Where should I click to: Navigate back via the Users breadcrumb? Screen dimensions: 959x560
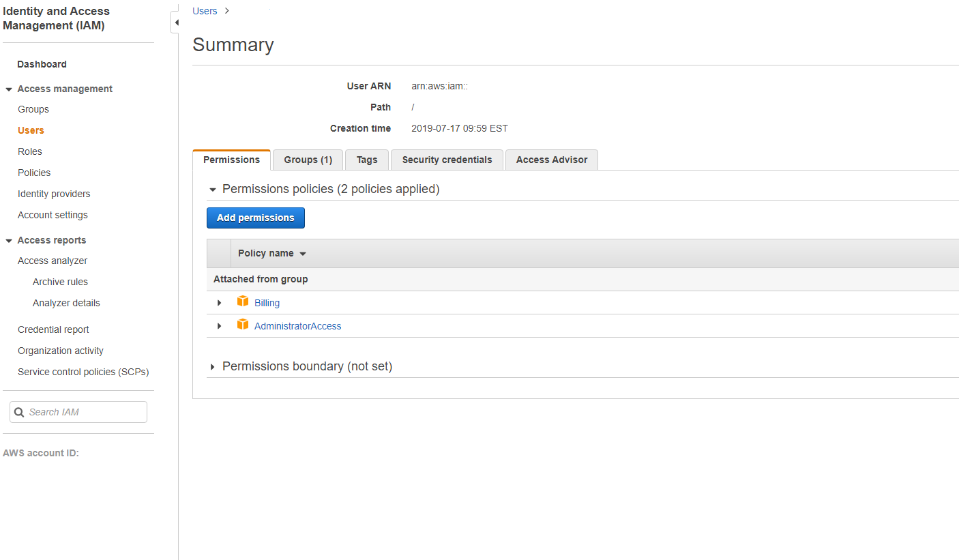tap(205, 11)
